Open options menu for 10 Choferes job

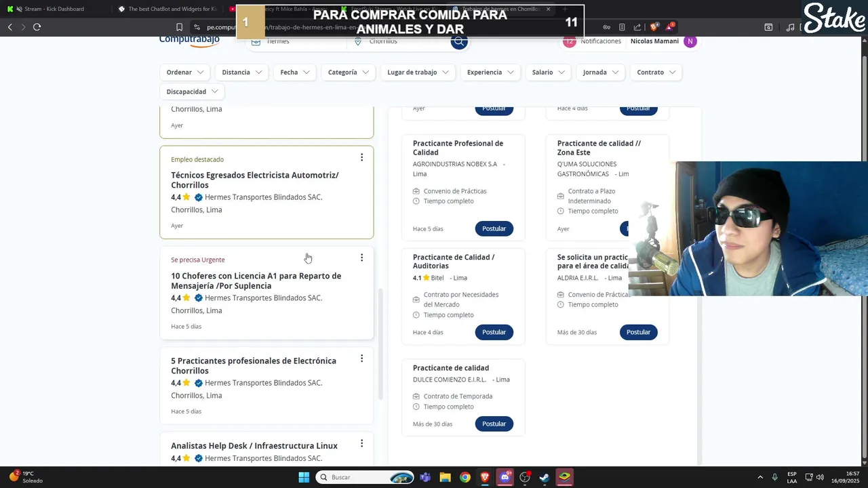coord(361,258)
